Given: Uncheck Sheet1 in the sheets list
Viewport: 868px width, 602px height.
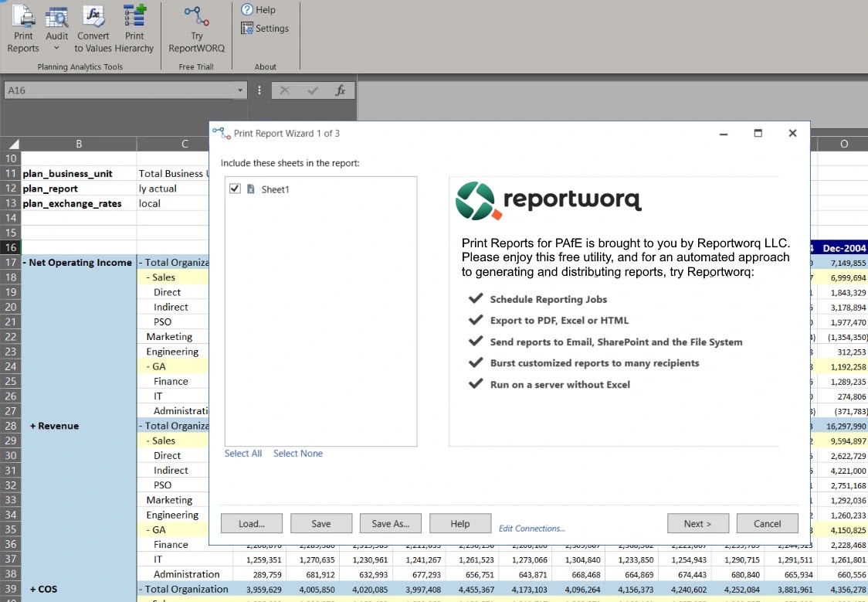Looking at the screenshot, I should coord(236,188).
